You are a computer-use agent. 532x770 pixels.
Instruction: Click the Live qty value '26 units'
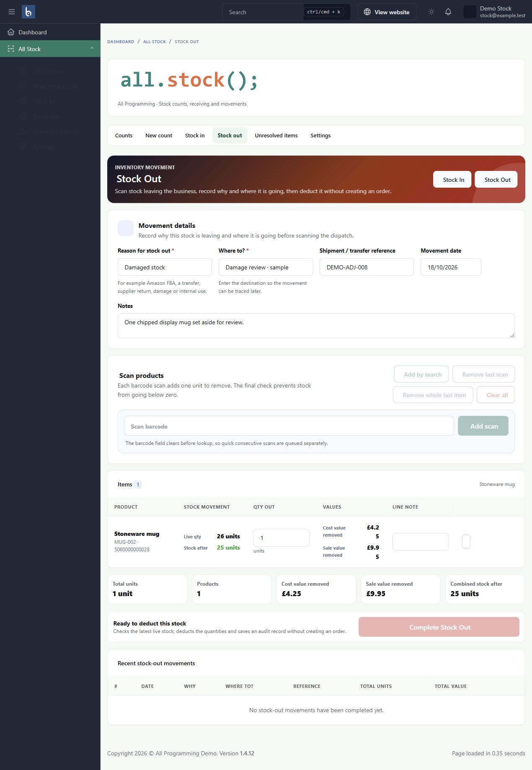228,537
